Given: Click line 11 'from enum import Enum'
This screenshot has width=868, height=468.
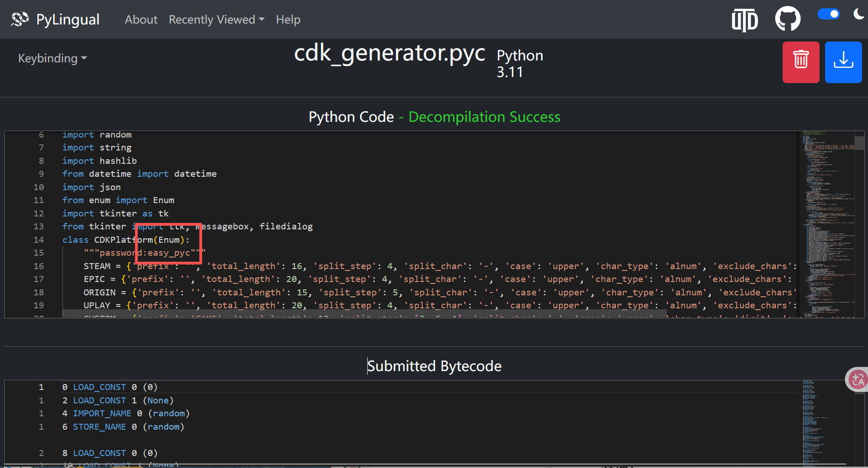Looking at the screenshot, I should coord(118,200).
